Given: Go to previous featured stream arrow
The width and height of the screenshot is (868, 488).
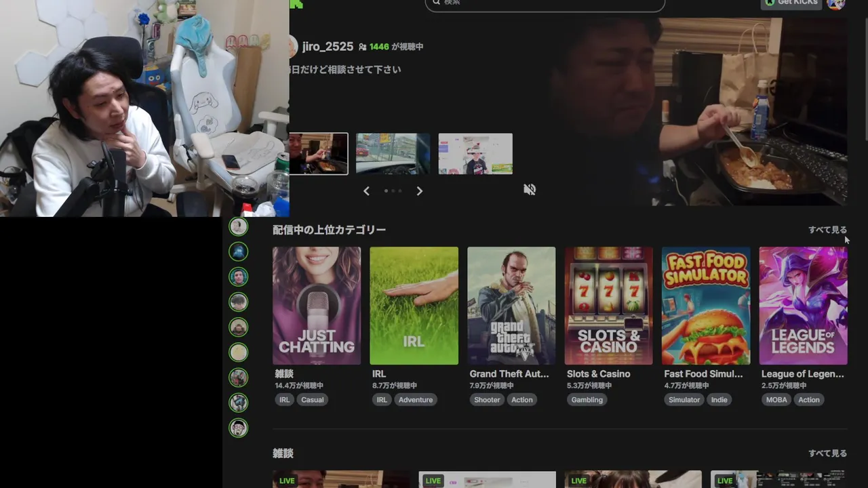Looking at the screenshot, I should (366, 191).
